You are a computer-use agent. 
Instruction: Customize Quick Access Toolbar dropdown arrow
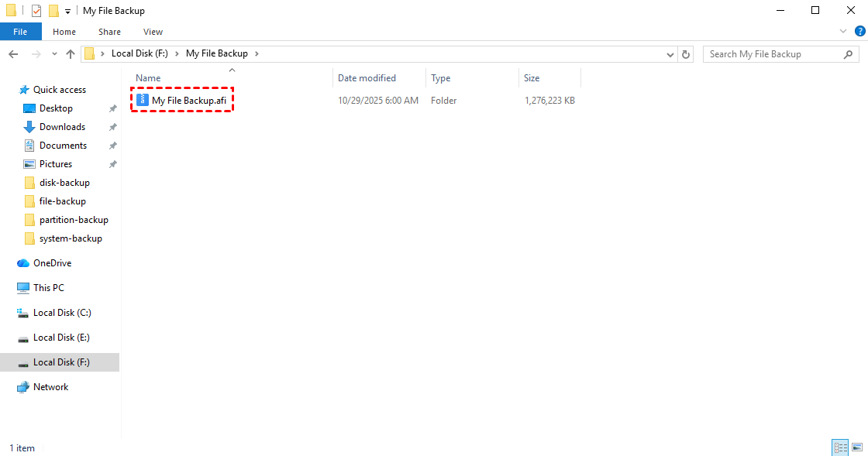[68, 12]
